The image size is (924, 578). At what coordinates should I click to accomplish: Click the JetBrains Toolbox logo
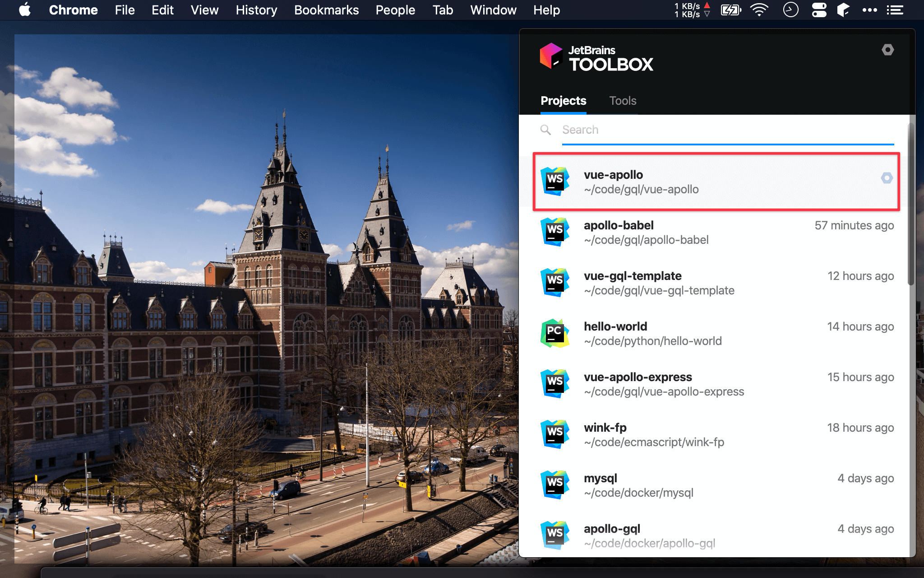pos(551,56)
